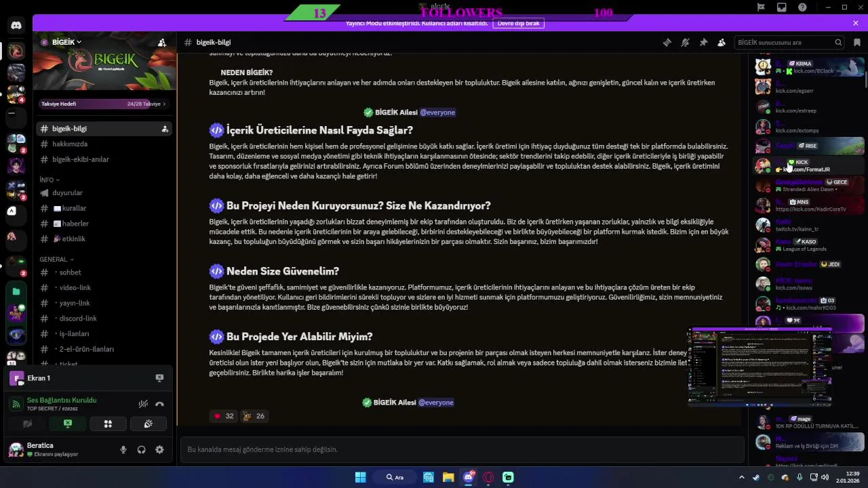Open the help icon in the title bar
The width and height of the screenshot is (868, 488).
click(802, 7)
